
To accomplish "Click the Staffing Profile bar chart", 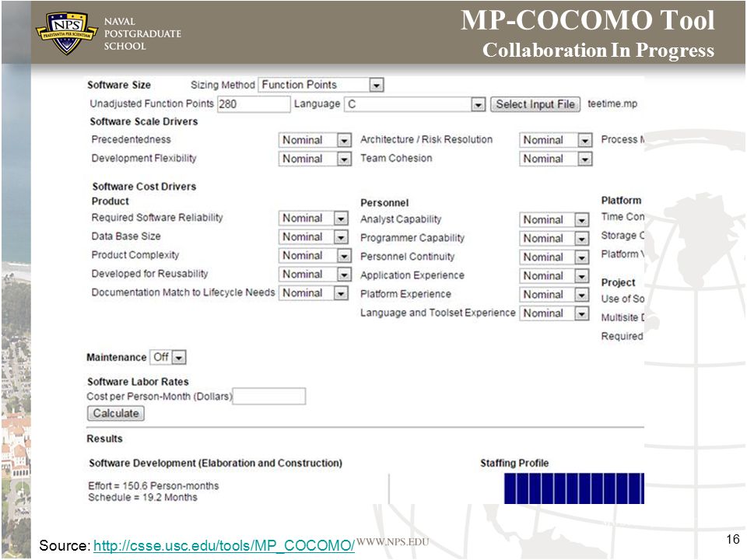I will (574, 488).
